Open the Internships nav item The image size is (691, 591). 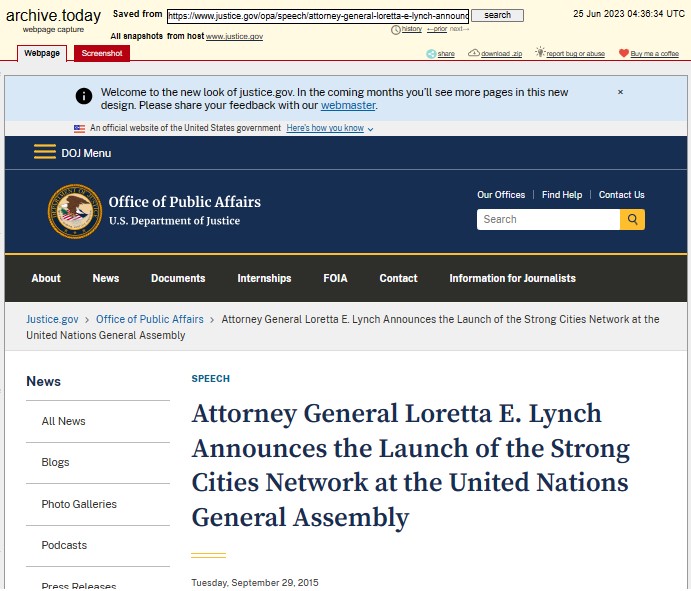(x=264, y=279)
